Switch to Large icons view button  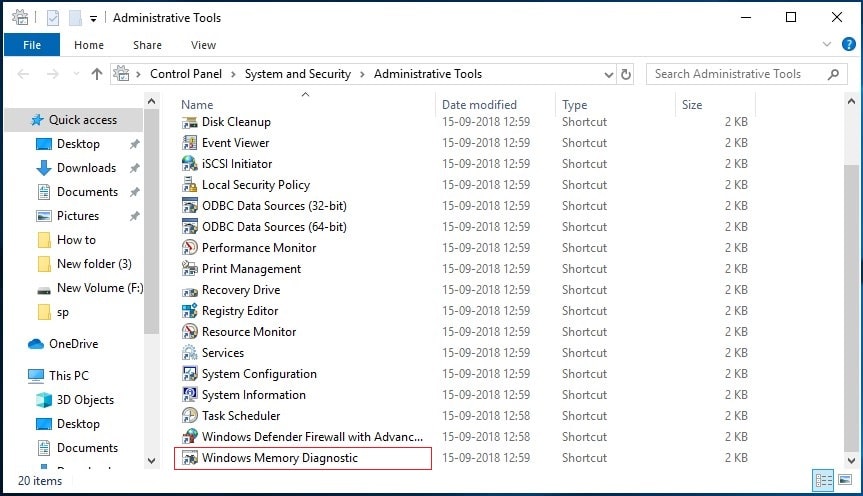pos(845,481)
